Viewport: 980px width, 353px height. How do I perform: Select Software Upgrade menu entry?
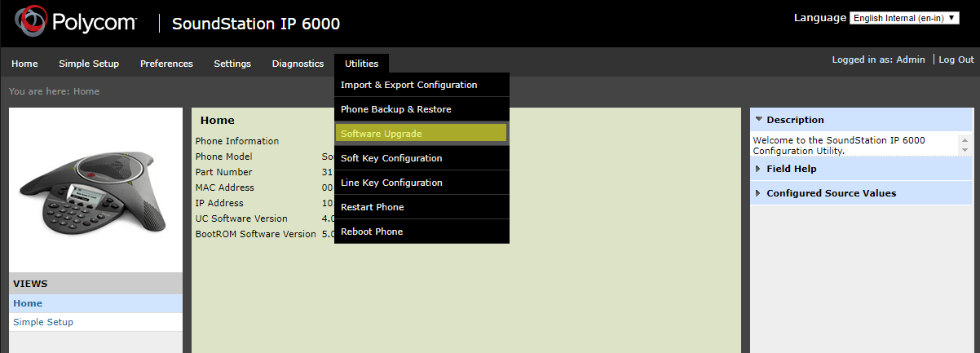click(x=382, y=134)
